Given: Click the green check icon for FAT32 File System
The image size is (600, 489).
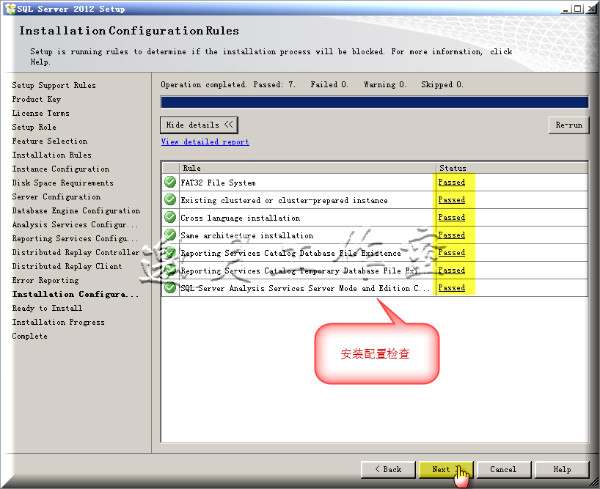Looking at the screenshot, I should [x=170, y=182].
